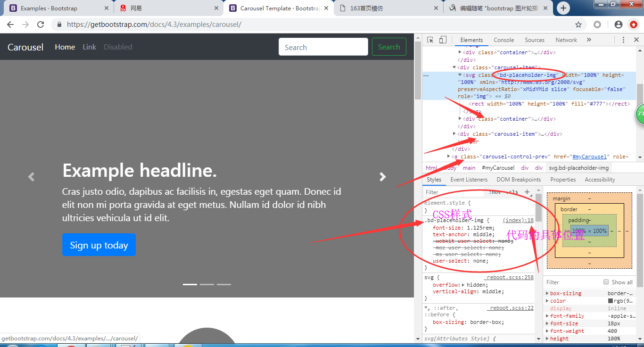Close the '163首页模仿' browser tab
Image resolution: width=644 pixels, height=347 pixels.
(x=436, y=8)
